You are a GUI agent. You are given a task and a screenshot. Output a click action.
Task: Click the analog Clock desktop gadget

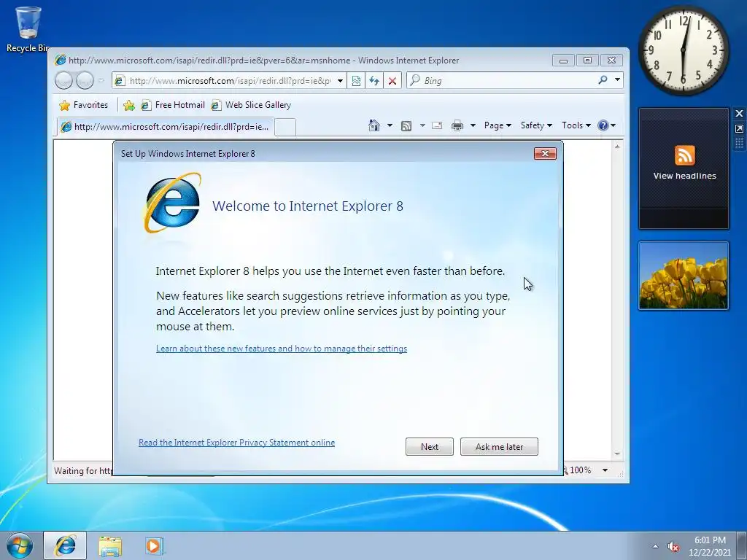click(x=683, y=50)
